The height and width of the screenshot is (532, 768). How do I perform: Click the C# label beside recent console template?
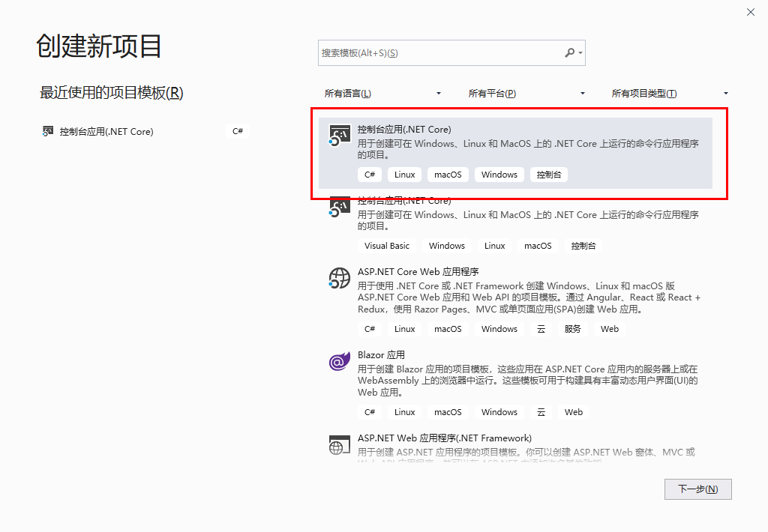point(238,131)
